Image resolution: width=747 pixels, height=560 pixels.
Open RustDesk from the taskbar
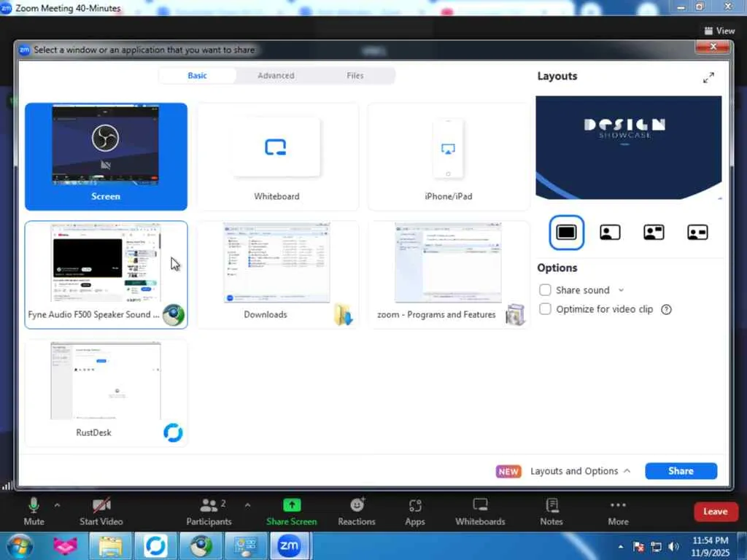pyautogui.click(x=155, y=546)
